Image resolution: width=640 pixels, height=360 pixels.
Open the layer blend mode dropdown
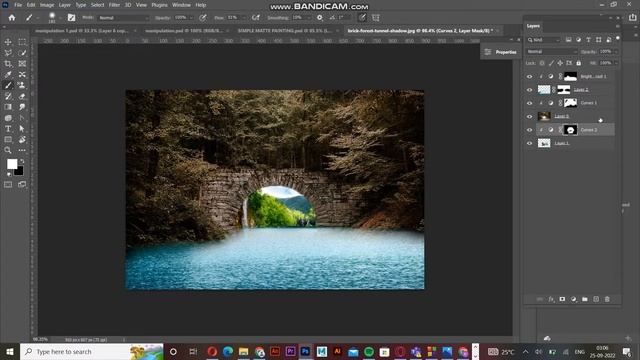[551, 51]
